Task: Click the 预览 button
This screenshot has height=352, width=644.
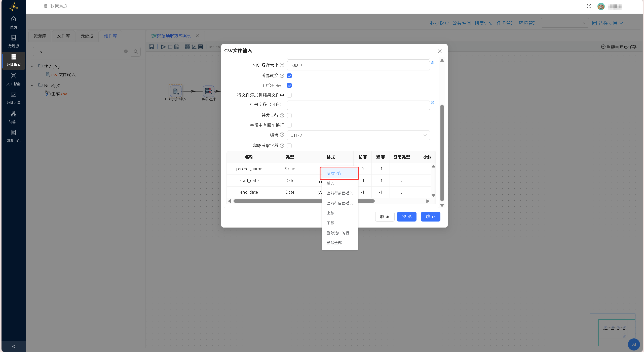Action: pyautogui.click(x=407, y=216)
